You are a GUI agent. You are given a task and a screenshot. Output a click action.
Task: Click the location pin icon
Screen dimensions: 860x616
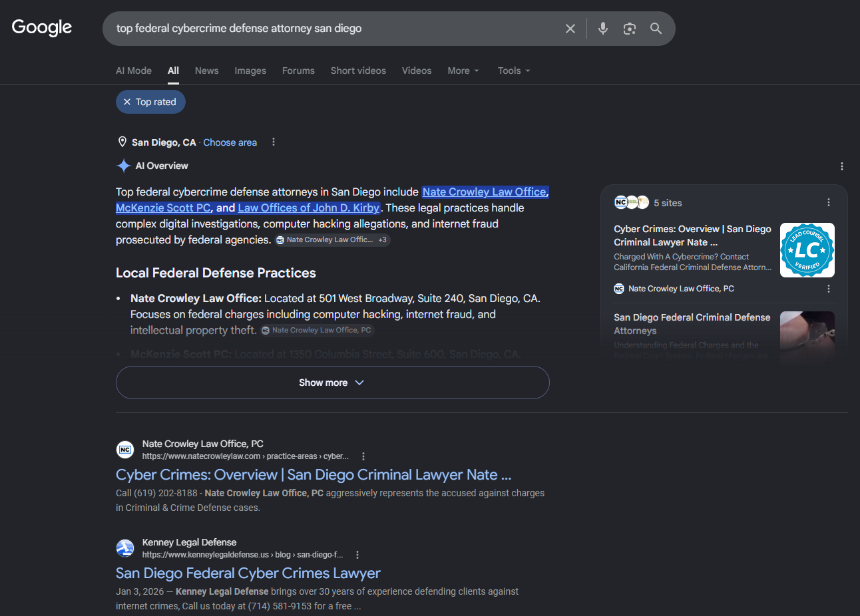click(122, 142)
